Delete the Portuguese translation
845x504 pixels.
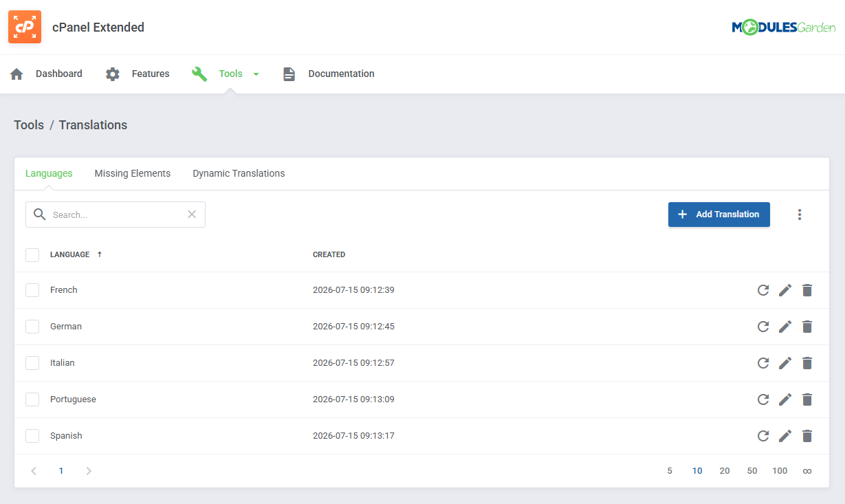click(x=807, y=399)
